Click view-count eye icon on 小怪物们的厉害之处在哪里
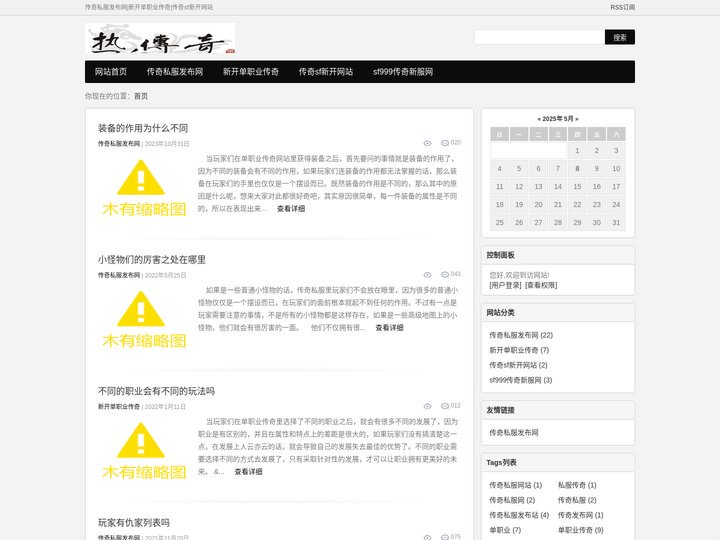Viewport: 720px width, 540px height. coord(427,275)
